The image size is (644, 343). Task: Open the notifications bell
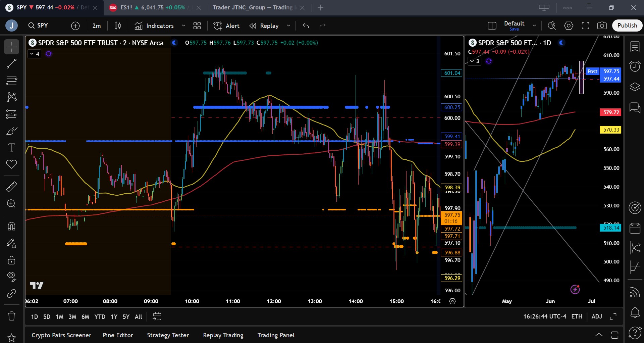(x=635, y=313)
